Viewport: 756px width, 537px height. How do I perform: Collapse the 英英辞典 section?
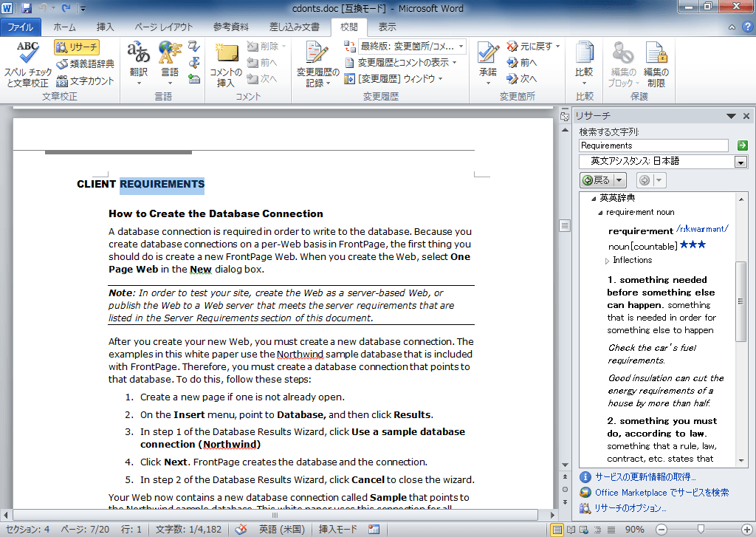(594, 198)
